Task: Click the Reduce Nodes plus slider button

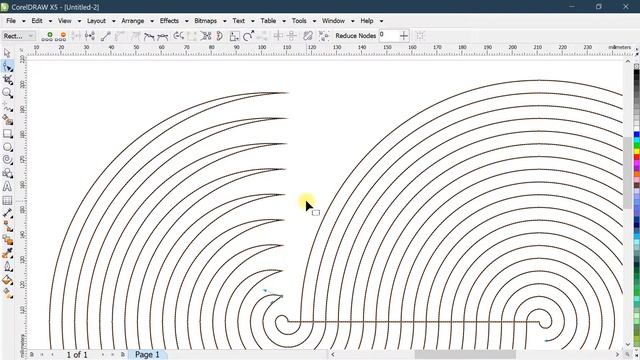Action: tap(404, 36)
